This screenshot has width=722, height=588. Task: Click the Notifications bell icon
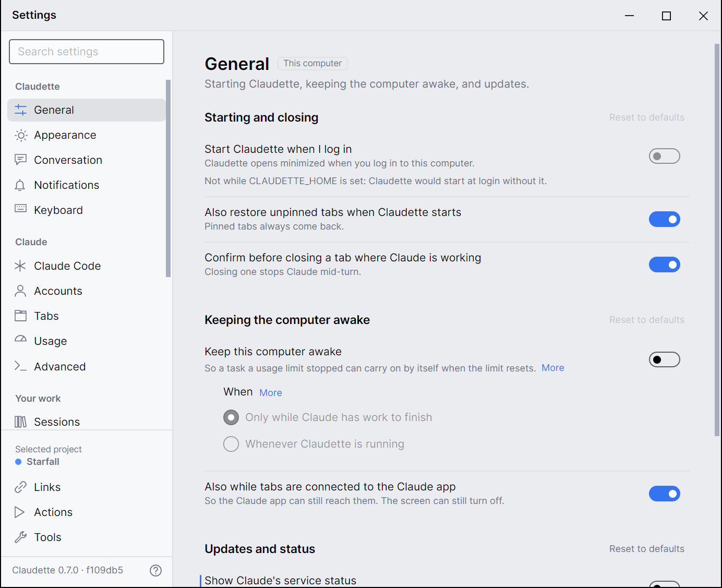click(20, 185)
